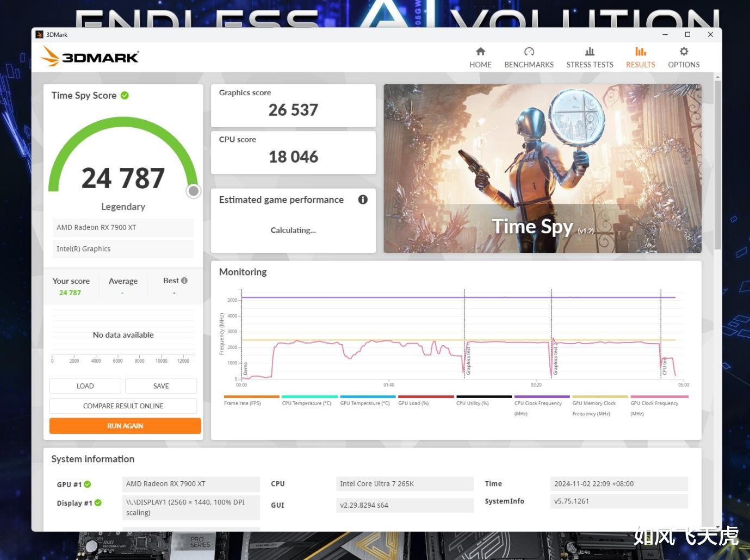Toggle the CPU Utility (%) legend

point(484,401)
